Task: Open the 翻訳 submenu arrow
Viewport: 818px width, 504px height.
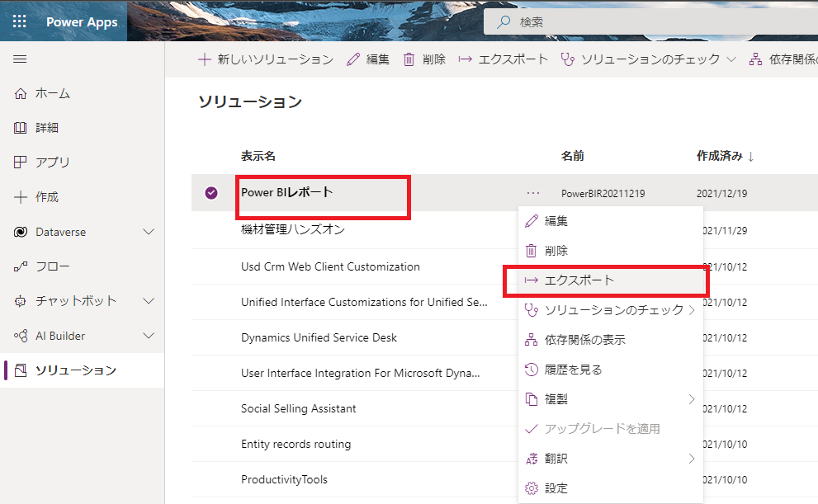Action: click(x=692, y=459)
